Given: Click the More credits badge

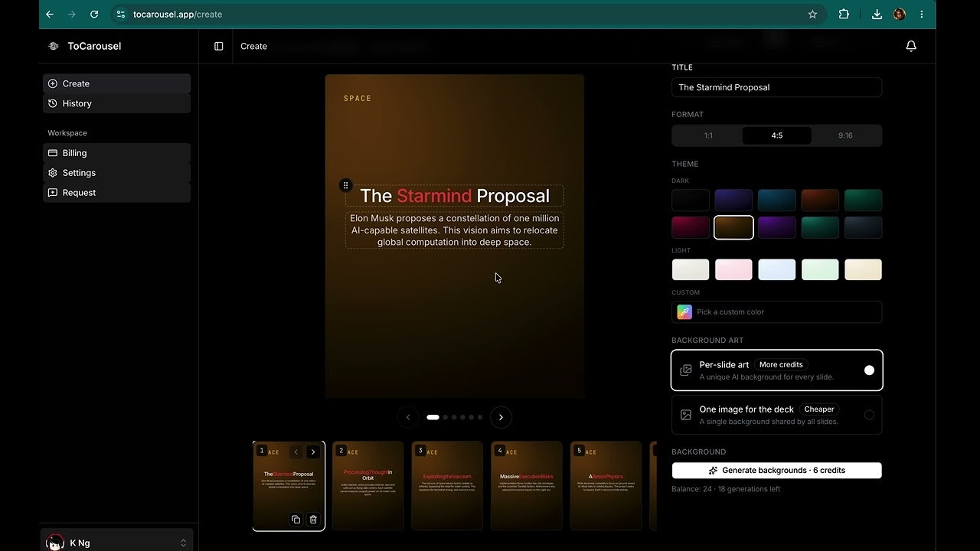Looking at the screenshot, I should click(781, 365).
